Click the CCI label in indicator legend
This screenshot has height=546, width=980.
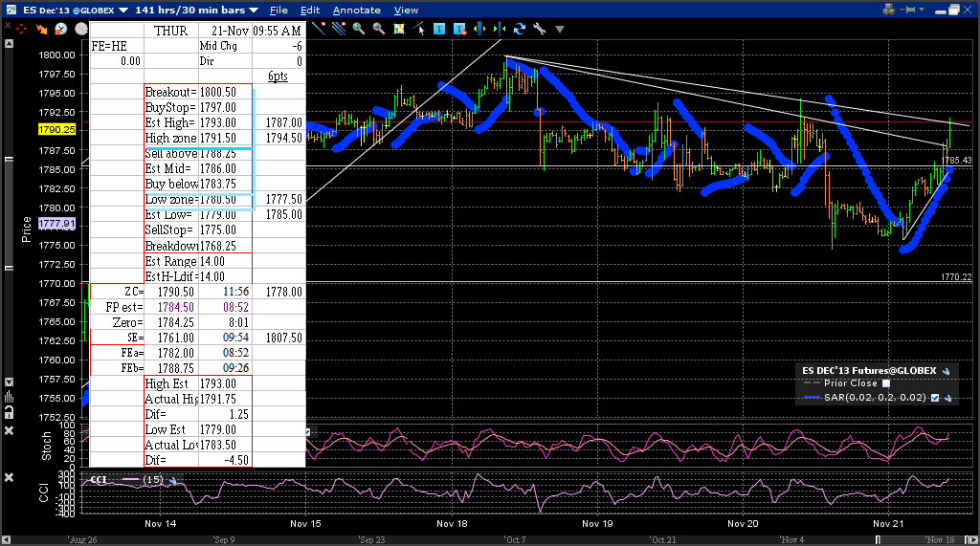pos(99,480)
